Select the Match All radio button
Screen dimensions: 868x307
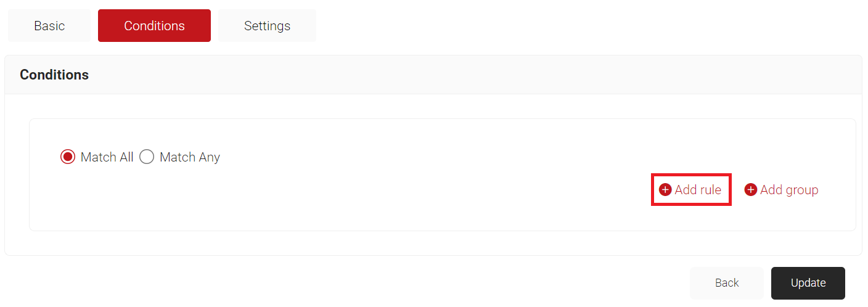(68, 157)
